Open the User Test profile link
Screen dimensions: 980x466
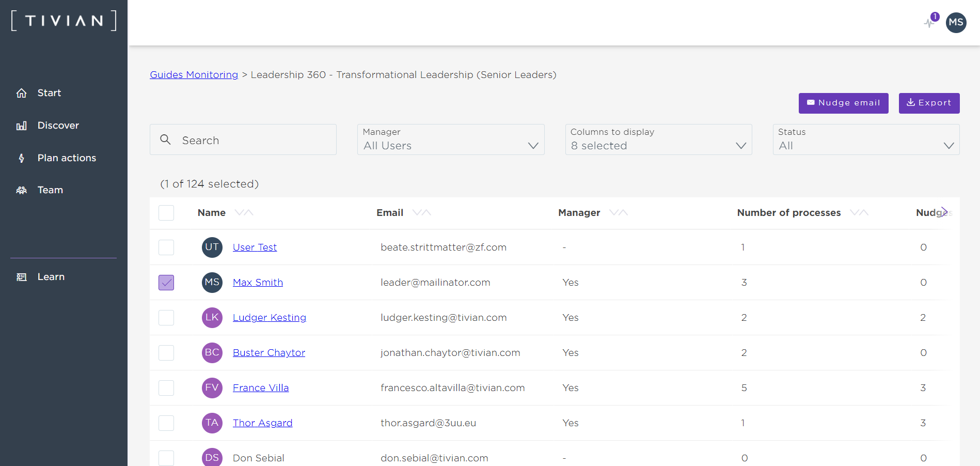point(255,247)
